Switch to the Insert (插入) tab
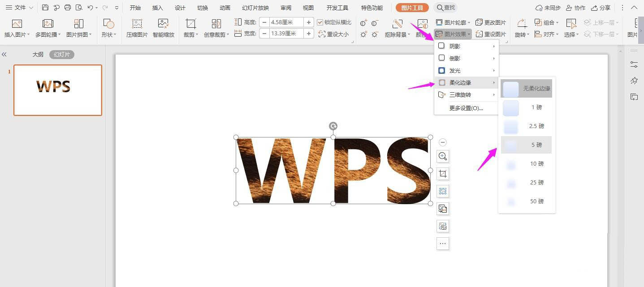Screen dimensions: 644x287 158,8
